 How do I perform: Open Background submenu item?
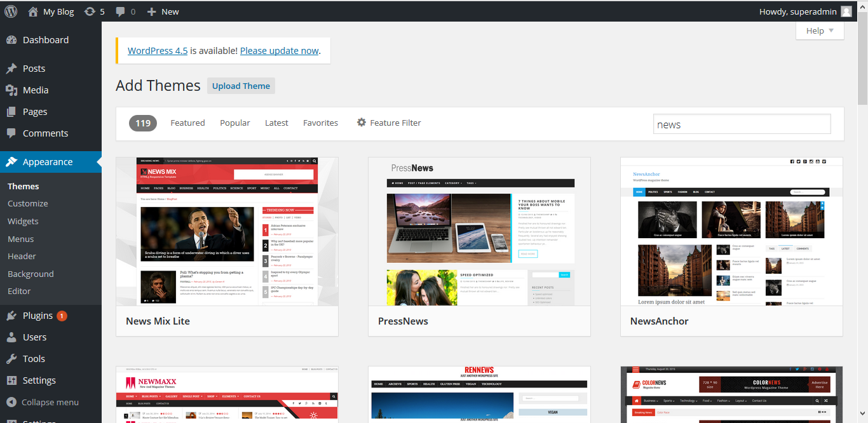[x=31, y=274]
